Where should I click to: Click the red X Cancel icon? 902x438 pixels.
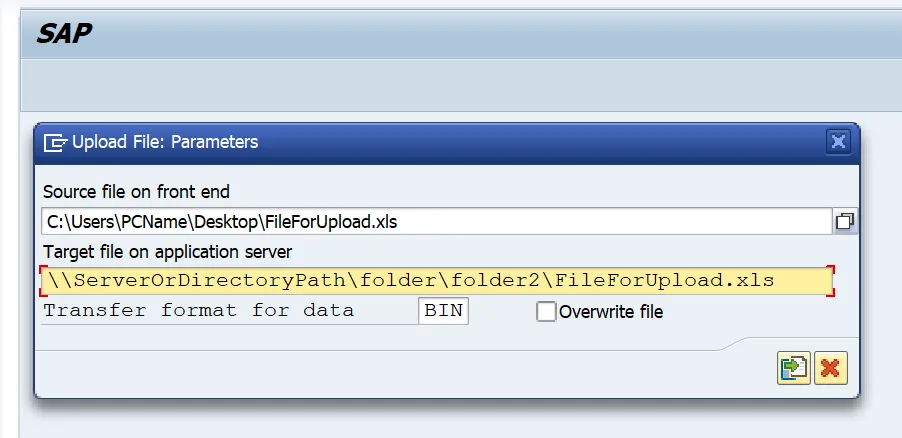click(830, 368)
